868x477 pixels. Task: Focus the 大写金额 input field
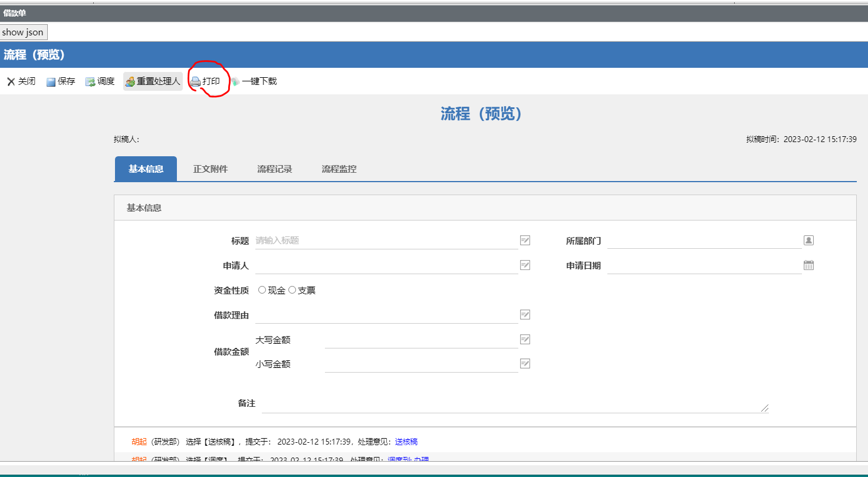click(422, 340)
